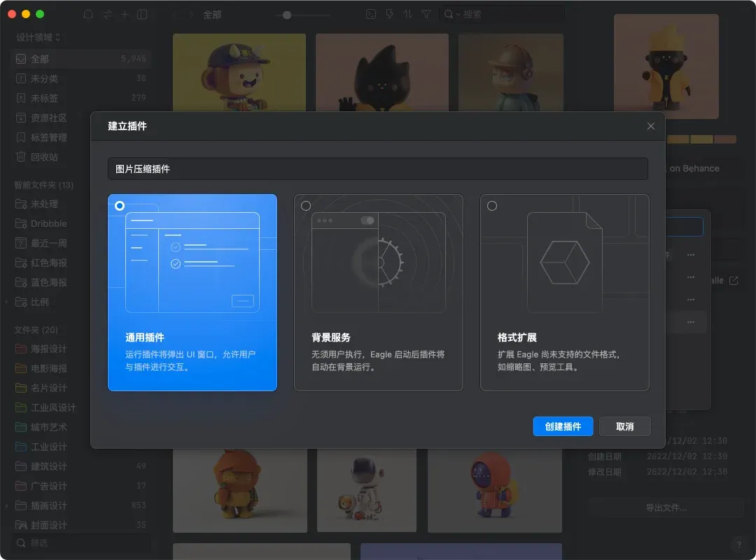Click the first yellow color swatch in inspector
Screen dimensions: 756x560
tap(678, 139)
